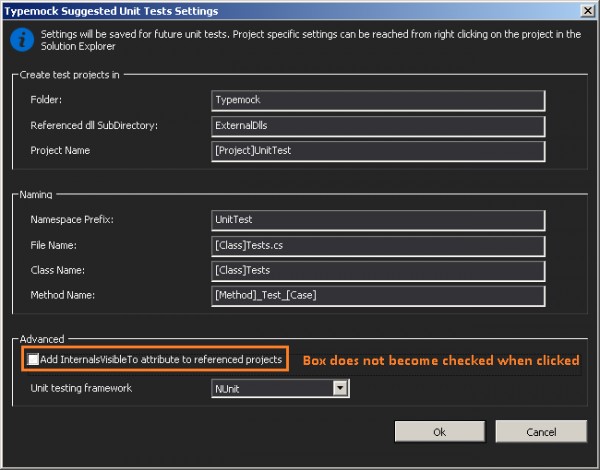Click the Create test projects in heading
This screenshot has width=600, height=470.
coord(70,75)
